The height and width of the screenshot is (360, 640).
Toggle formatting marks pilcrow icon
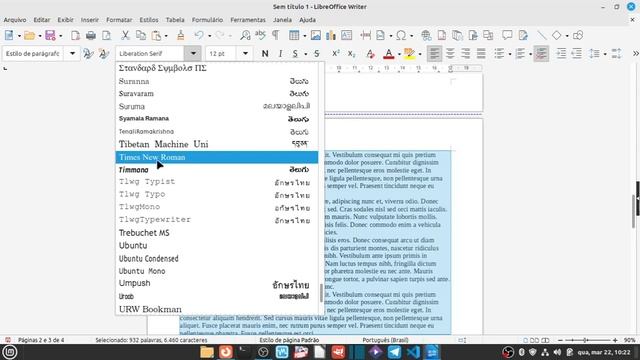pos(276,36)
